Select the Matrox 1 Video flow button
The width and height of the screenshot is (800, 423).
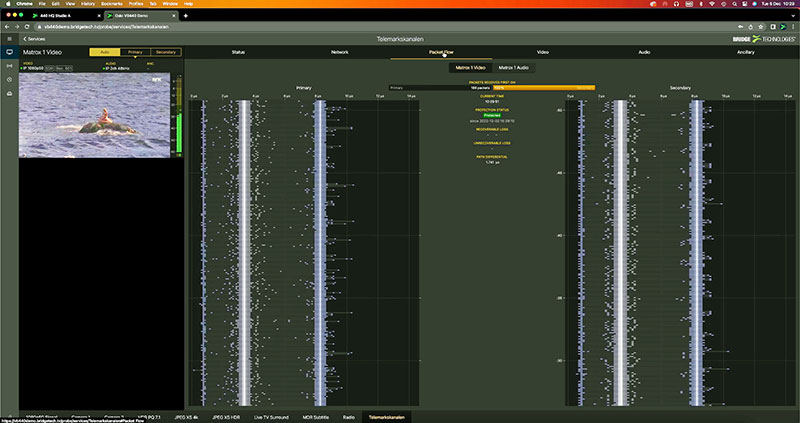click(x=470, y=67)
